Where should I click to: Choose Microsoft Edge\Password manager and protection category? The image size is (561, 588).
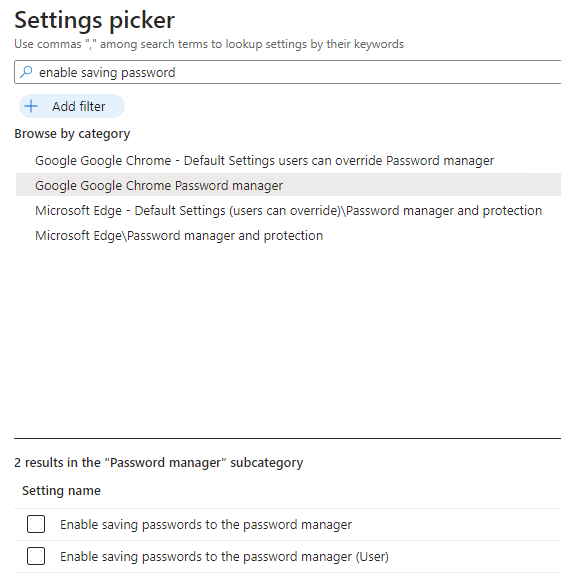[179, 236]
